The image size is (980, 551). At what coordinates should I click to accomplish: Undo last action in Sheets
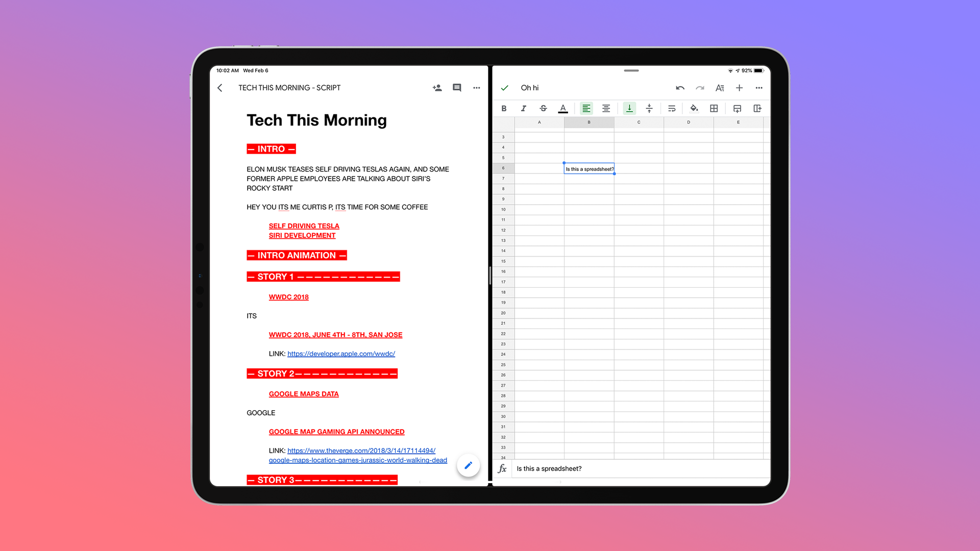click(680, 88)
